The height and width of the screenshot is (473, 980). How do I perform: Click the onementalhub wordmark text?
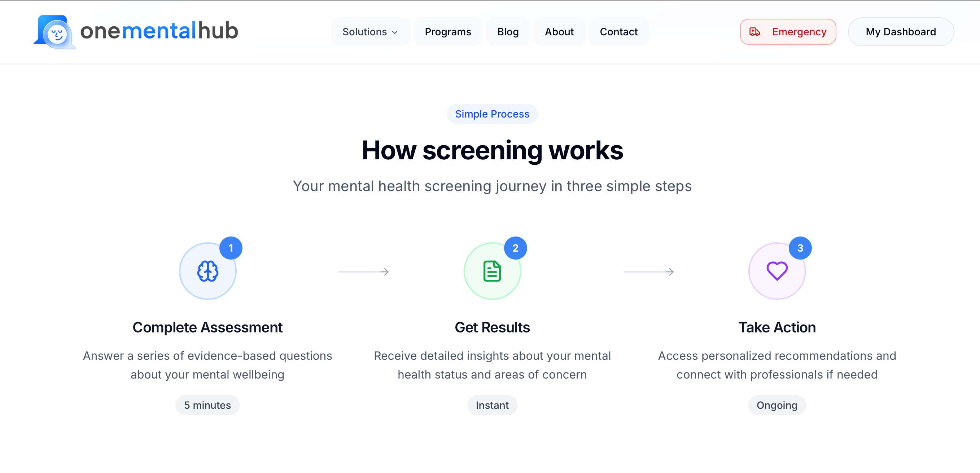[159, 31]
